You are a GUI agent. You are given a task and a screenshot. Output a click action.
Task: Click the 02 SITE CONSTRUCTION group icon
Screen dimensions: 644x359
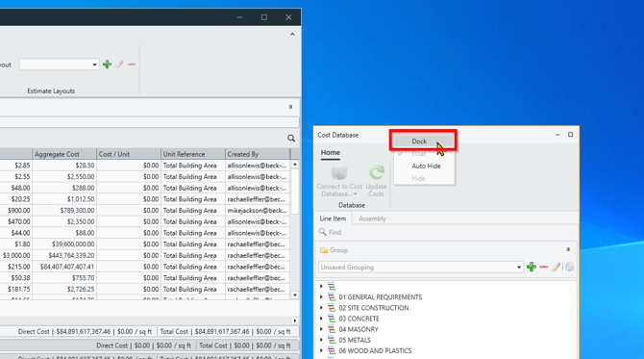tap(332, 308)
